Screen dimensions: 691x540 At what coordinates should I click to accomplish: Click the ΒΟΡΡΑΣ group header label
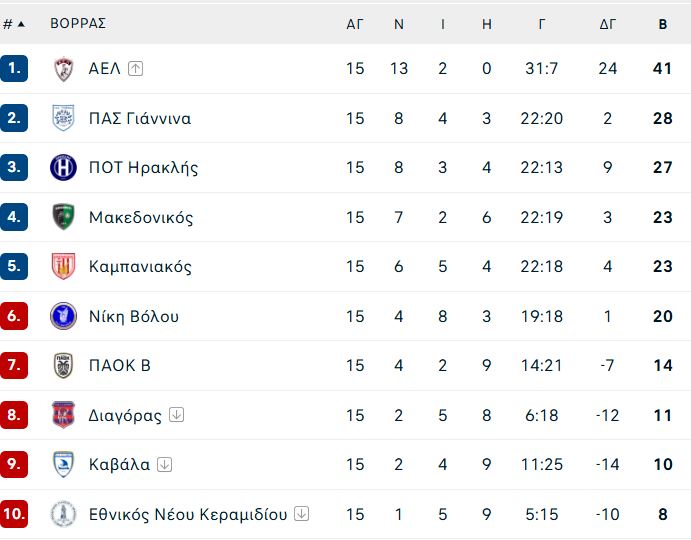(x=78, y=23)
